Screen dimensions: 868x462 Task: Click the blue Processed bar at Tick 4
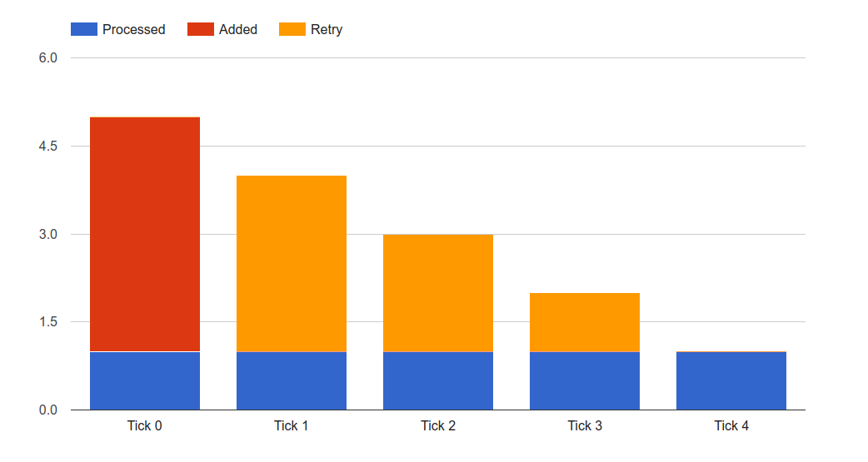731,380
